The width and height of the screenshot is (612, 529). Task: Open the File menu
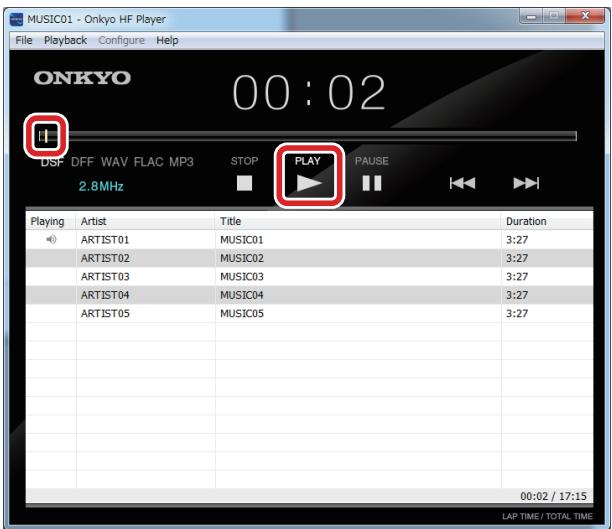click(24, 40)
